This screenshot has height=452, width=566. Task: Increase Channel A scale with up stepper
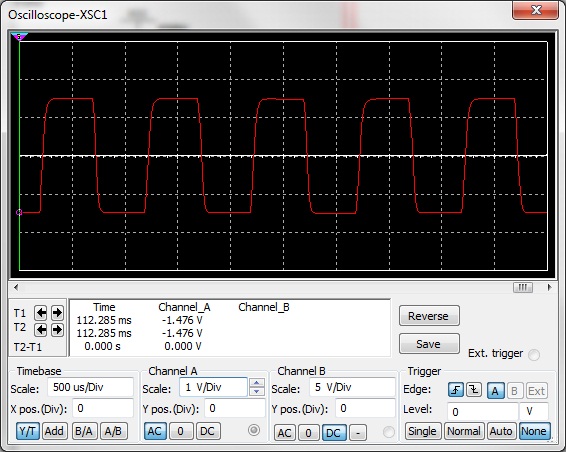[x=257, y=383]
